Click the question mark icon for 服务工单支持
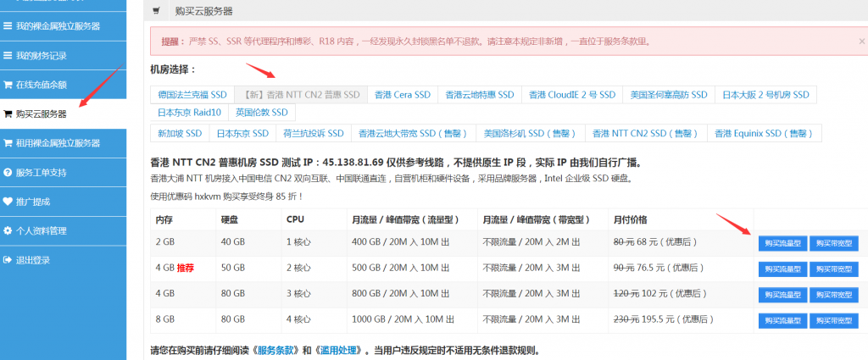The image size is (868, 360). tap(8, 172)
